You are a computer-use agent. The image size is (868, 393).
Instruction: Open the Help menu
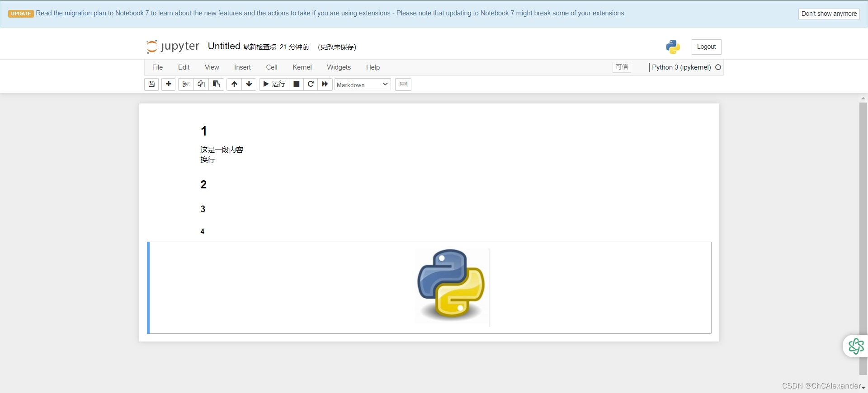tap(373, 67)
